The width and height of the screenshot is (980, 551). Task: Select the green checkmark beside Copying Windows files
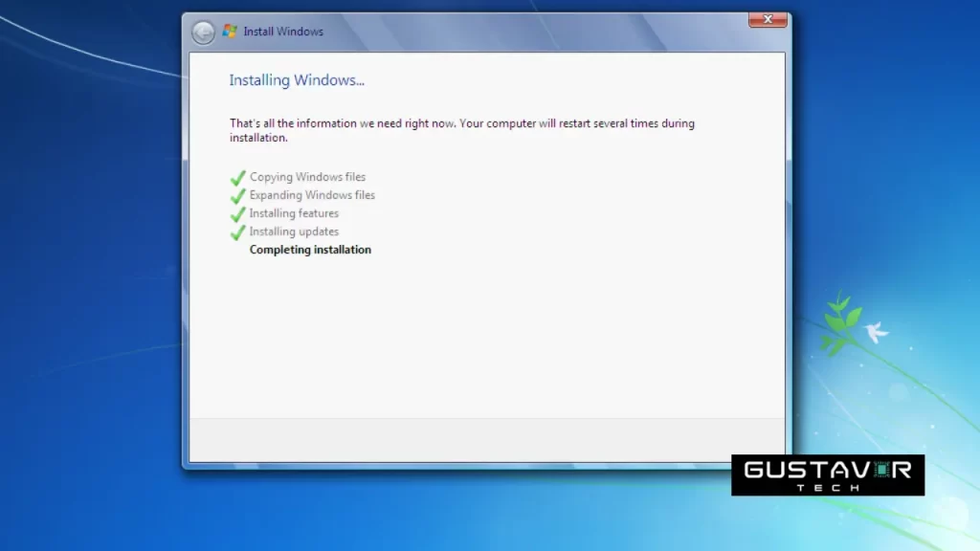(236, 177)
